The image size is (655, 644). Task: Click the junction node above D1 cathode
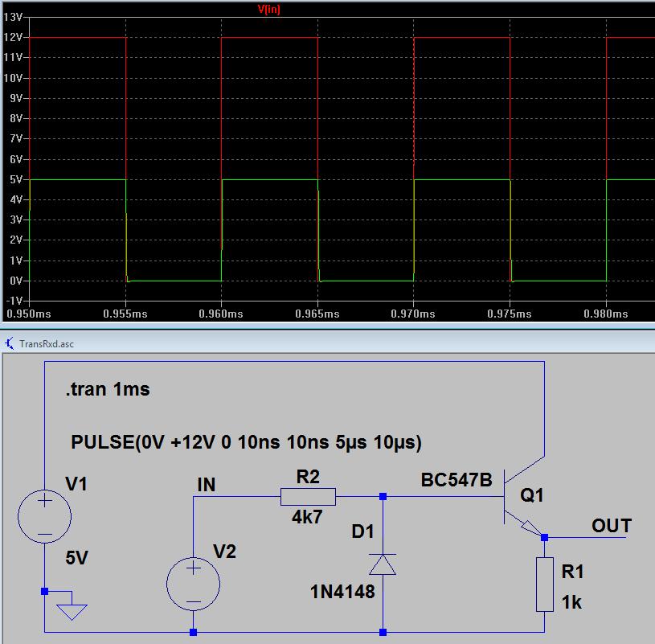point(383,497)
